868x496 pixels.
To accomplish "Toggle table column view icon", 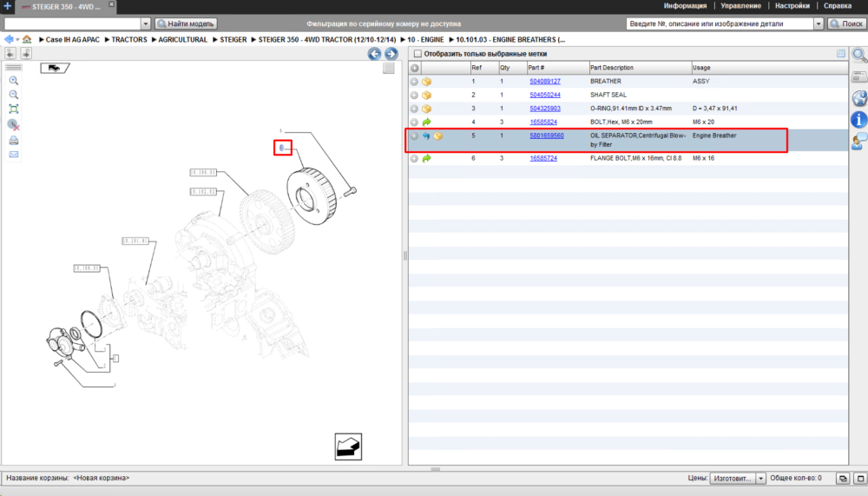I will (841, 54).
